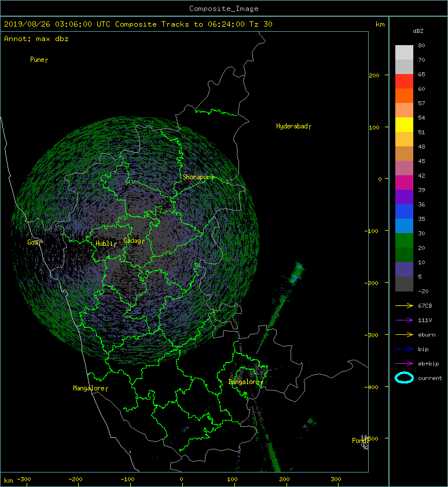Select the bright blue 35–36 dBZ swatch
Screen dimensions: 448x487
(x=404, y=212)
